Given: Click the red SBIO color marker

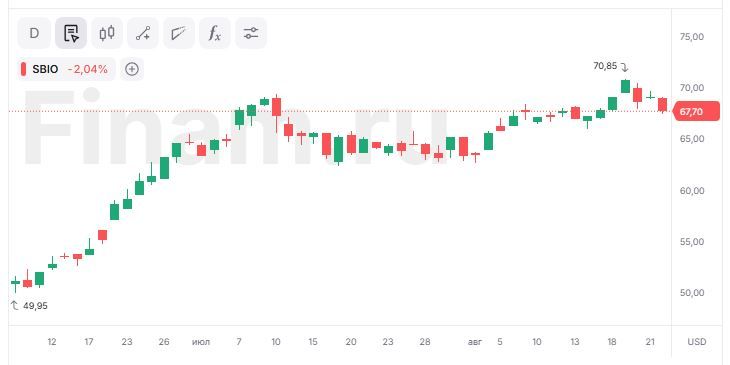Looking at the screenshot, I should pyautogui.click(x=23, y=69).
